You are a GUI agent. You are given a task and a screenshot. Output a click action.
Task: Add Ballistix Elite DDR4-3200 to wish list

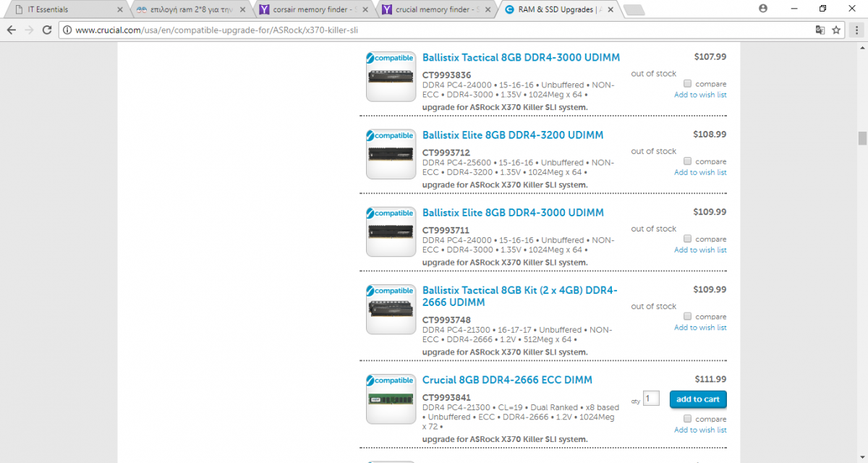tap(700, 172)
